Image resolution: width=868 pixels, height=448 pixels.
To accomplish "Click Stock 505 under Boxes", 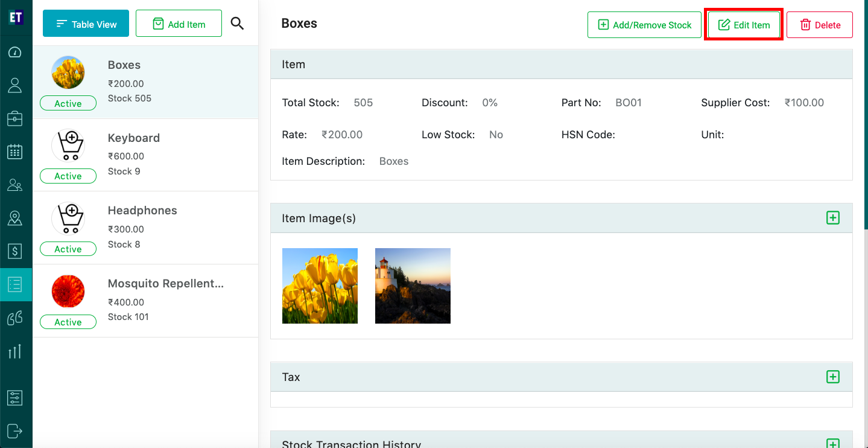I will pos(130,98).
